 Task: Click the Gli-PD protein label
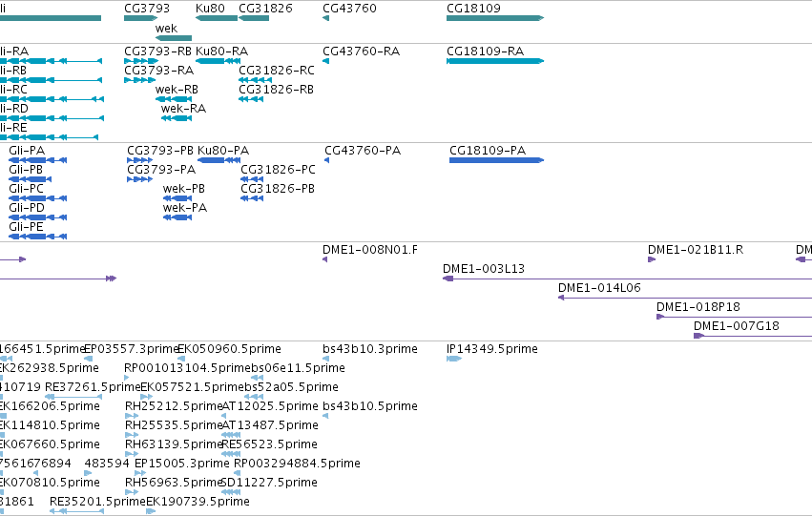pyautogui.click(x=27, y=208)
